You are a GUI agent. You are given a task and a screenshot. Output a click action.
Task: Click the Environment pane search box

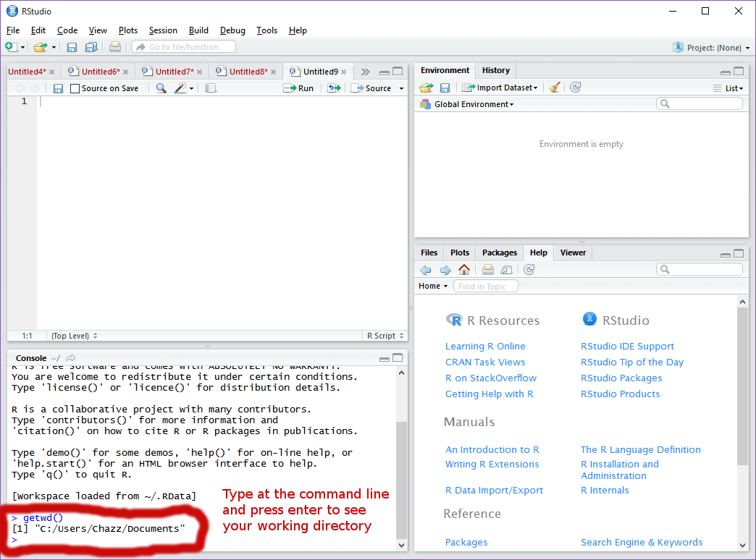699,103
